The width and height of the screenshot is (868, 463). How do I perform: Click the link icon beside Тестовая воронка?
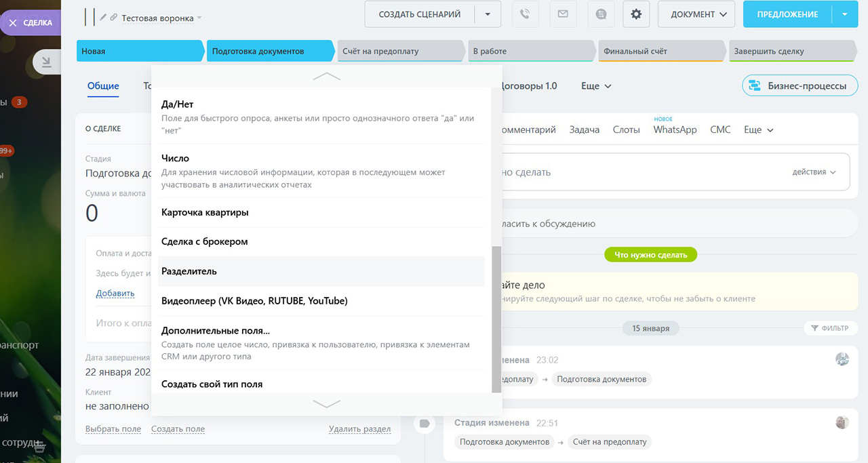(113, 18)
